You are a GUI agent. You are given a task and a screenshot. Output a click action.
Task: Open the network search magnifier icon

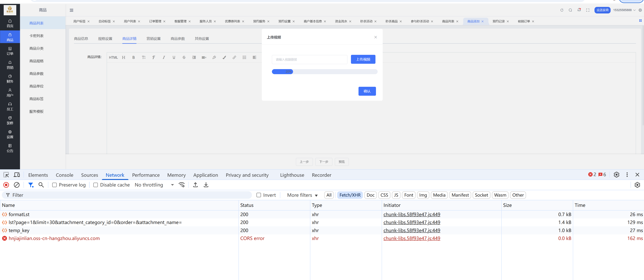[41, 185]
